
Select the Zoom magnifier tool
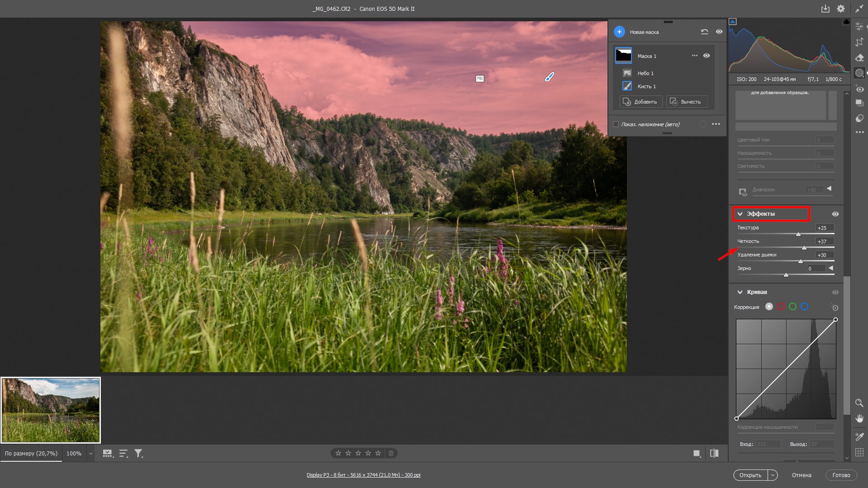(x=859, y=403)
